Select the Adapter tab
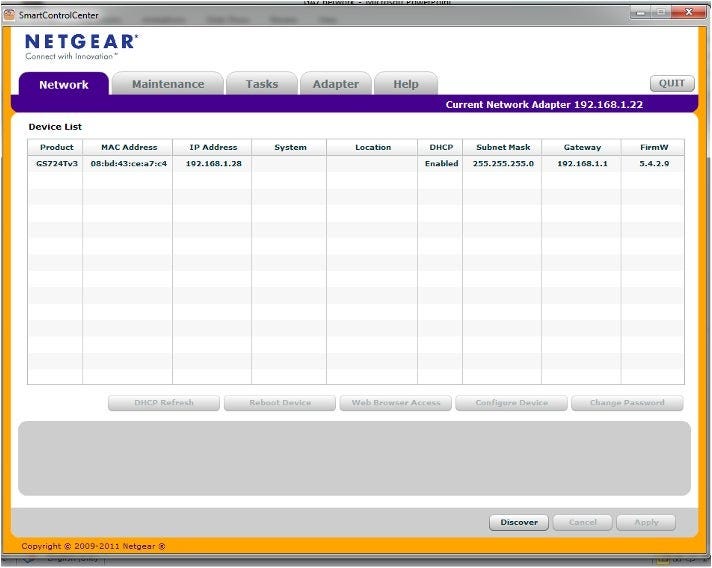Screen dimensions: 712x568 pos(335,85)
